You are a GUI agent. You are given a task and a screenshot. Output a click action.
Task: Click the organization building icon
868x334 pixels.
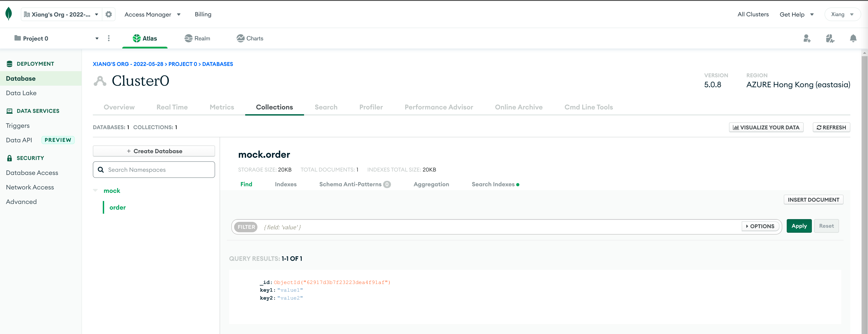pyautogui.click(x=27, y=15)
